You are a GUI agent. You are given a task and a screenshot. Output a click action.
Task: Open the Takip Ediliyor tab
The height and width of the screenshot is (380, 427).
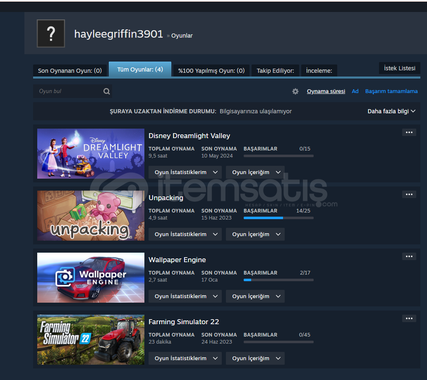275,71
